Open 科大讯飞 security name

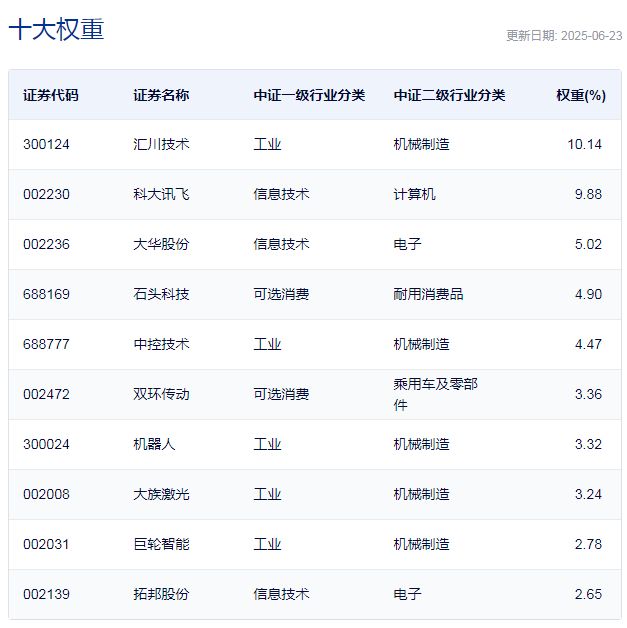point(161,194)
